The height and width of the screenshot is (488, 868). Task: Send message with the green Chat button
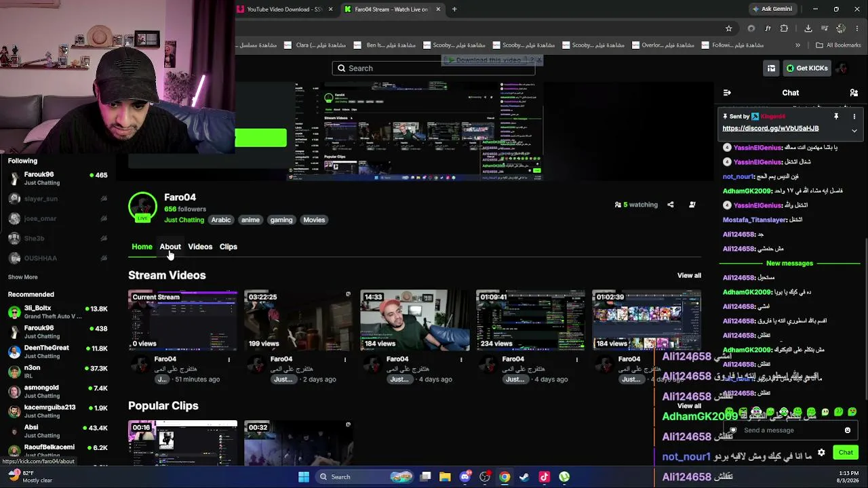click(845, 452)
